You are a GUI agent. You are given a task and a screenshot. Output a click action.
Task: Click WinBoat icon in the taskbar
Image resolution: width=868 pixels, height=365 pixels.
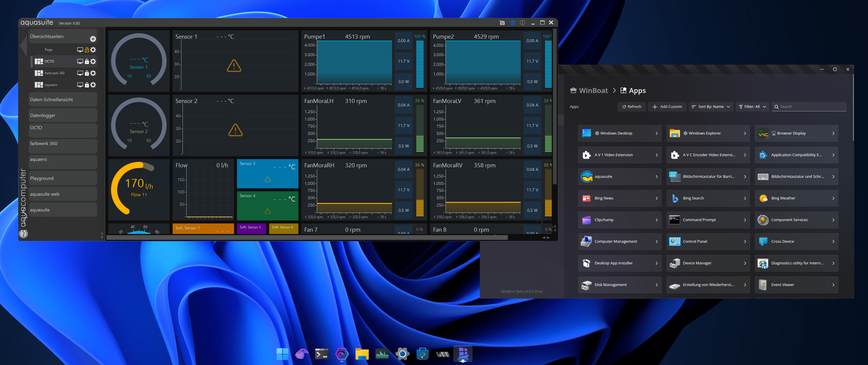pyautogui.click(x=463, y=354)
